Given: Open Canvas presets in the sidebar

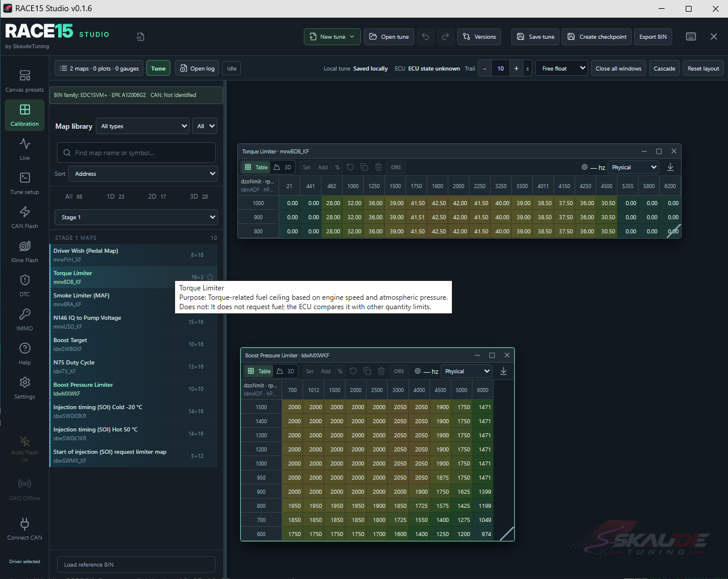Looking at the screenshot, I should pyautogui.click(x=25, y=81).
